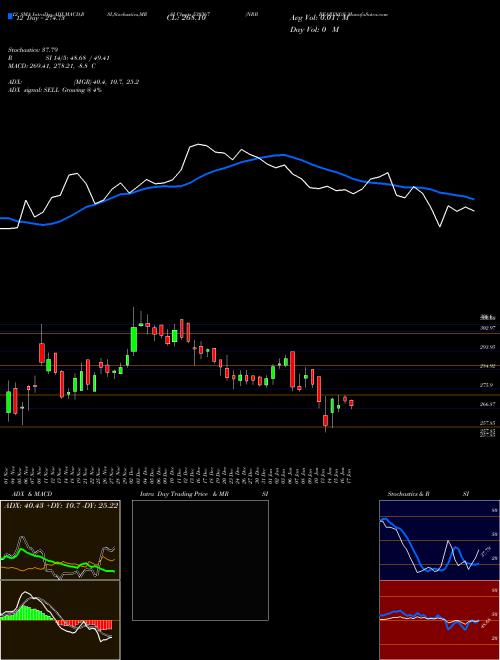Open the red RSI mini chart
This screenshot has width=500, height=660.
(x=439, y=620)
